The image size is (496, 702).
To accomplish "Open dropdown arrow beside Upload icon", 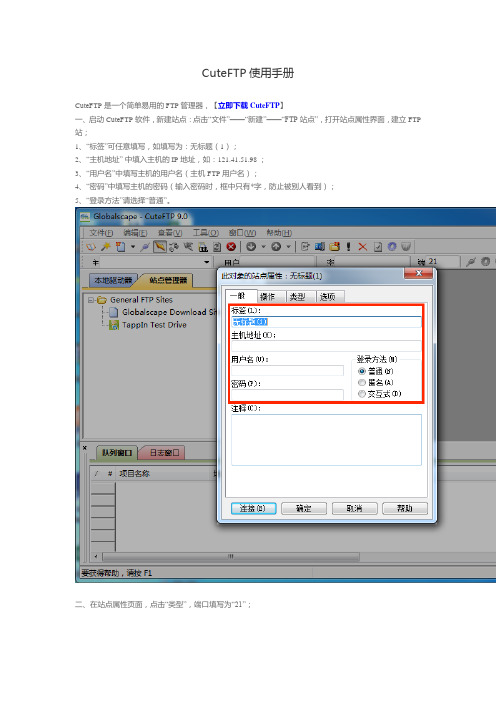I will tap(288, 247).
